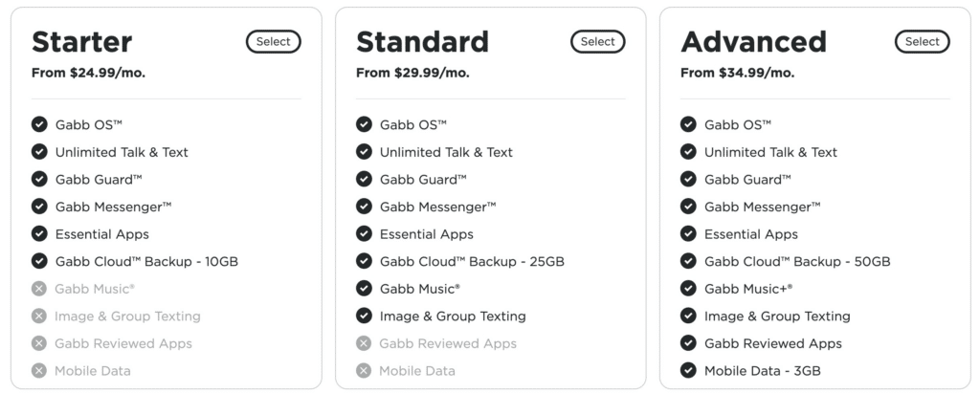This screenshot has width=980, height=393.
Task: Click the X icon next to Standard Gabb Reviewed Apps
Action: [x=364, y=343]
